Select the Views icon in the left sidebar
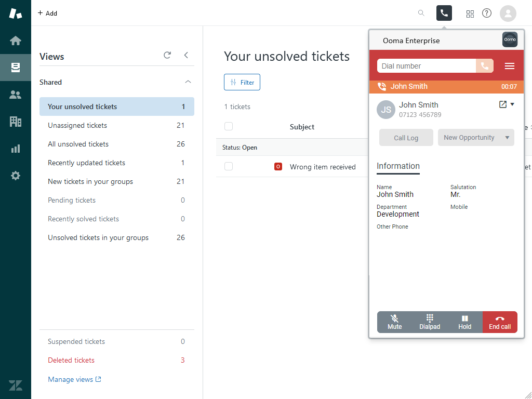532x399 pixels. coord(16,67)
